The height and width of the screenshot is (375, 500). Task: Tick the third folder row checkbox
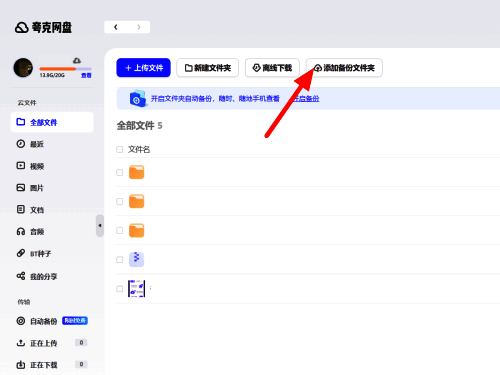click(120, 230)
